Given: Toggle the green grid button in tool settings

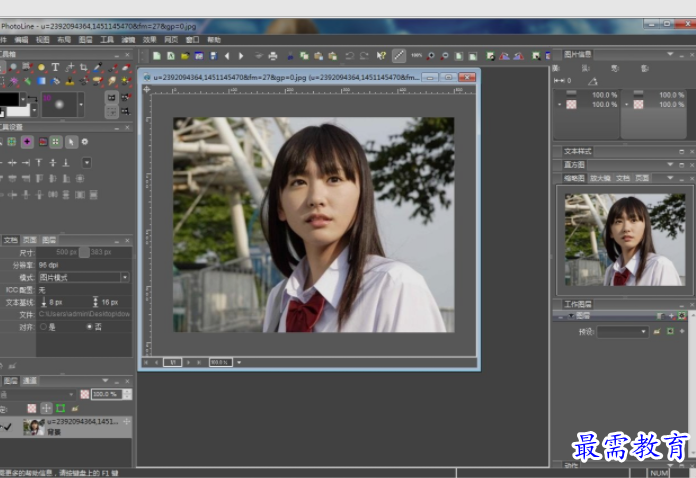Looking at the screenshot, I should click(x=55, y=142).
